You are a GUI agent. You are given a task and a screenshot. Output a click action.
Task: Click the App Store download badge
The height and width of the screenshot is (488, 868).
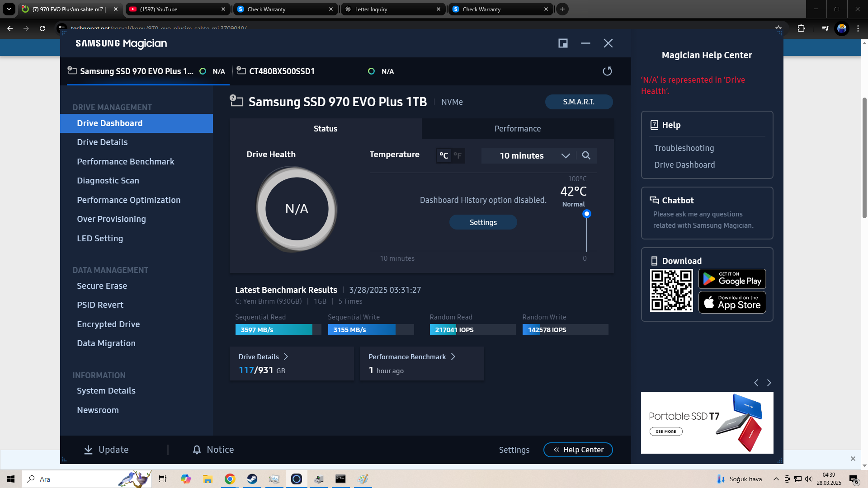tap(732, 302)
